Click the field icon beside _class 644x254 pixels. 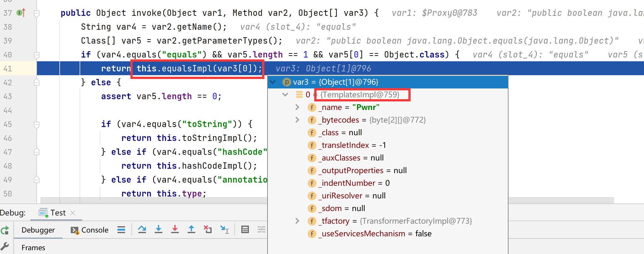tap(312, 133)
